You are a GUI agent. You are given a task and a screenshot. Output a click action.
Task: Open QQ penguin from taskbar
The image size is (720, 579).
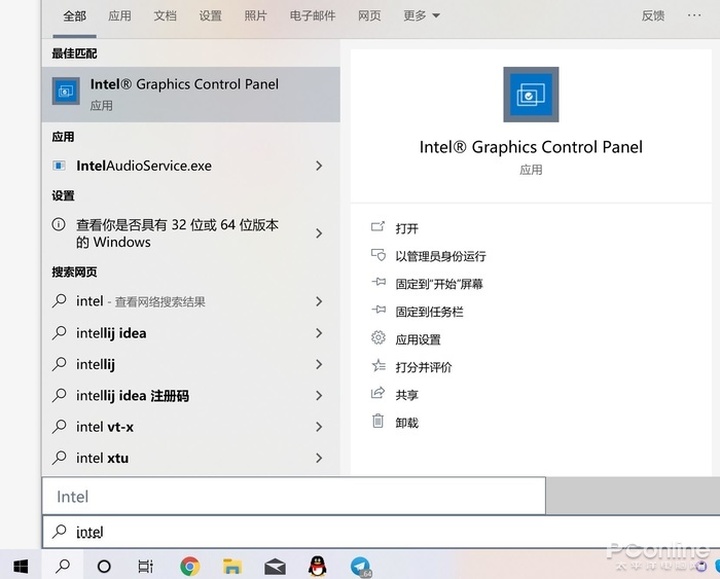(317, 566)
